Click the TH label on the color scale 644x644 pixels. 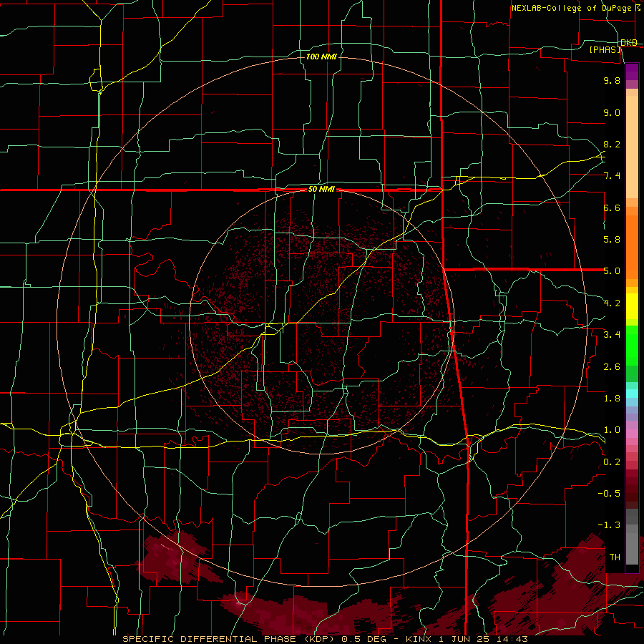[615, 557]
